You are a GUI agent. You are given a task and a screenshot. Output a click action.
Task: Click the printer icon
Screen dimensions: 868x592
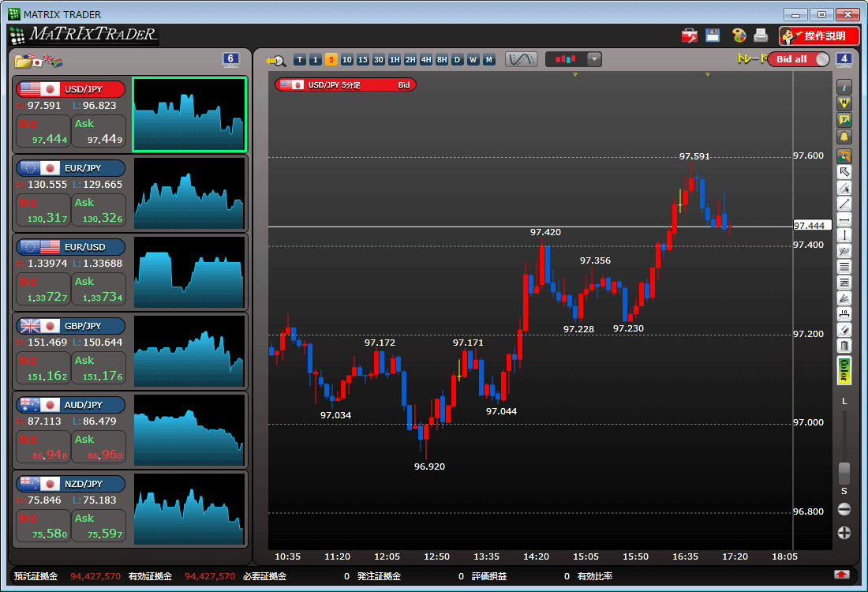pos(761,36)
